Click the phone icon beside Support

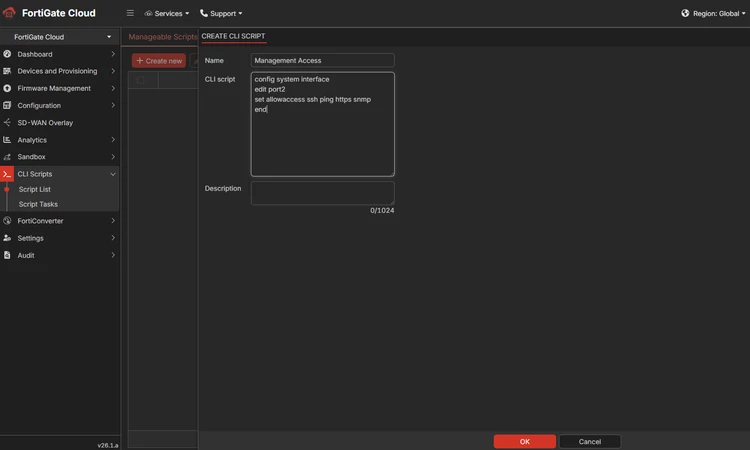tap(204, 13)
